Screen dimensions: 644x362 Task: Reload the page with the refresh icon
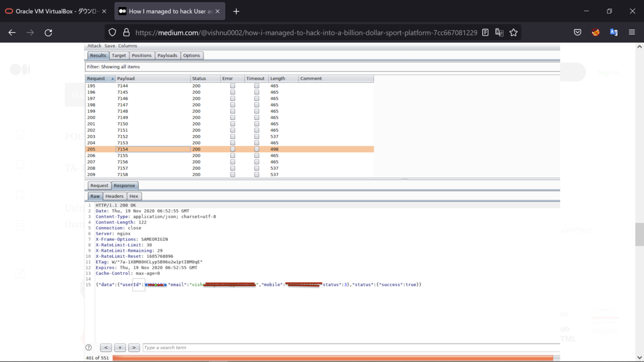(48, 33)
